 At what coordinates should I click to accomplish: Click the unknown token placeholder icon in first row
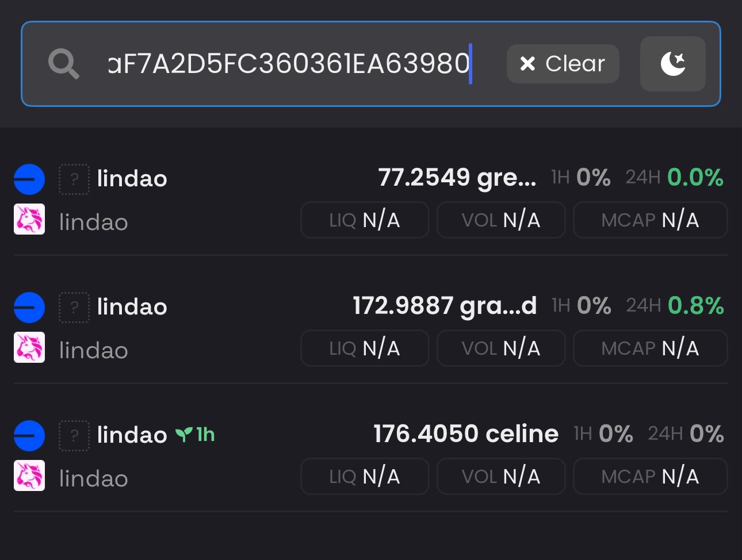[x=74, y=179]
